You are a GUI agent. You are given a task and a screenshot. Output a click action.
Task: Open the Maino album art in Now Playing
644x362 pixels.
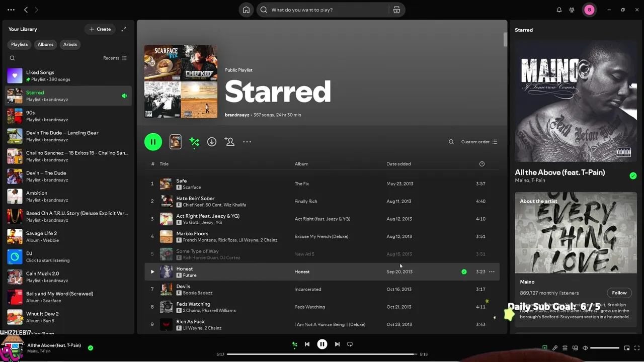(576, 101)
